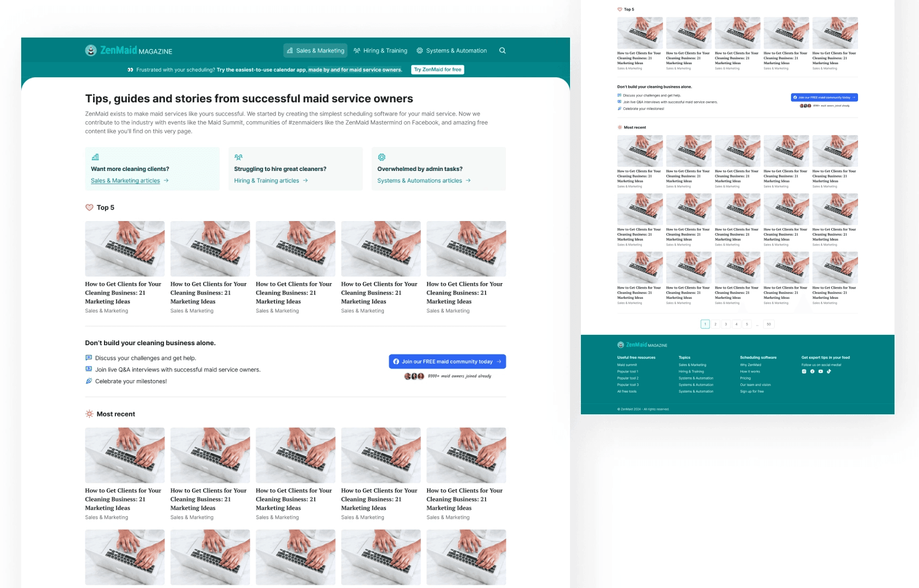The width and height of the screenshot is (919, 588).
Task: Go to pagination page 4
Action: point(737,324)
